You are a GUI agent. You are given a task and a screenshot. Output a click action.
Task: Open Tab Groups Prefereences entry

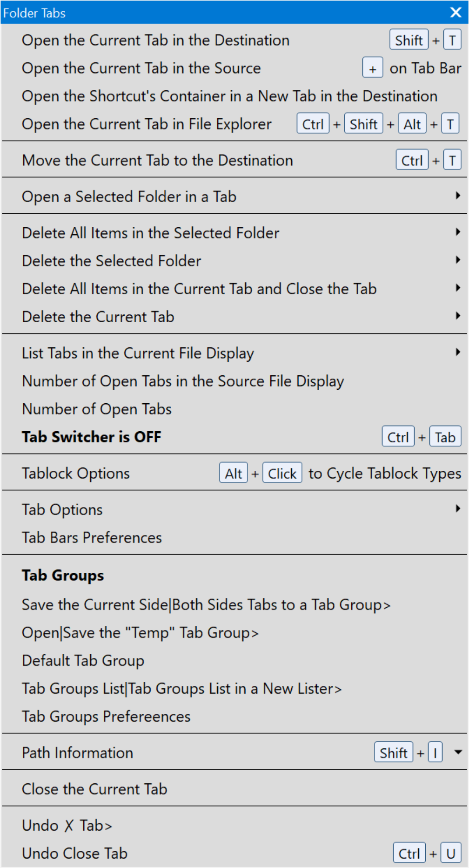pos(234,716)
